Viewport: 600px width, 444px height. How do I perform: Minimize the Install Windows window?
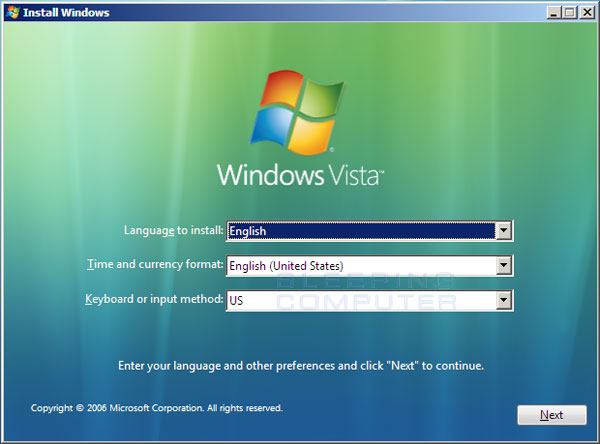click(x=553, y=12)
